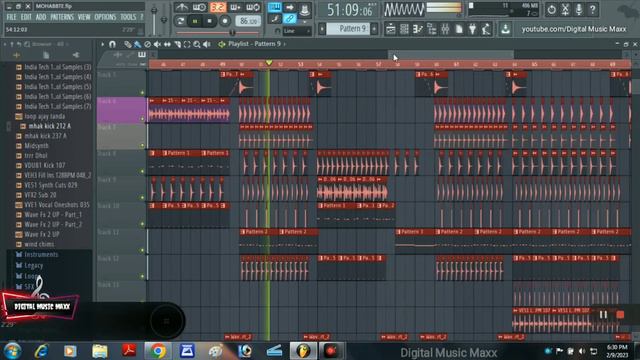Toggle overdub blend recording icon
This screenshot has height=360, width=640.
pyautogui.click(x=236, y=7)
